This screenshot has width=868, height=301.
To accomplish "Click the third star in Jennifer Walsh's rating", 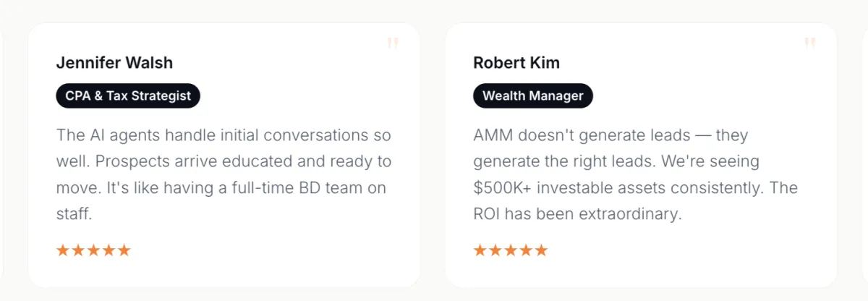I will (x=93, y=250).
